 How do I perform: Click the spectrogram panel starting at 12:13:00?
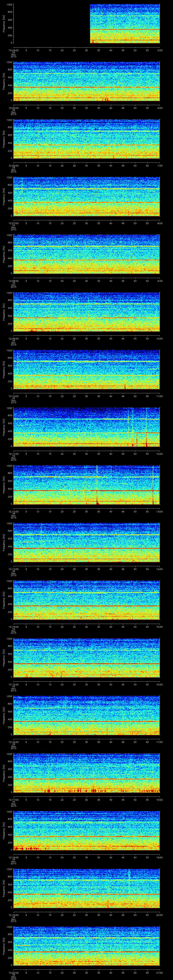87,543
